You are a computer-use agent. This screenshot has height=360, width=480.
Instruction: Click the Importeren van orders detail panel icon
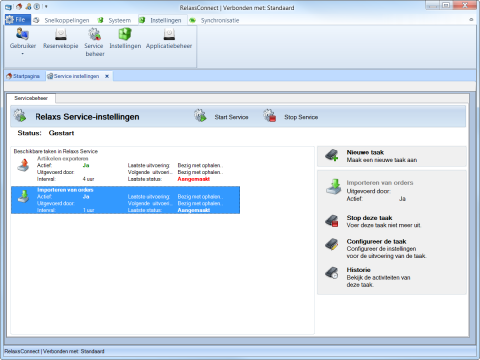point(334,187)
